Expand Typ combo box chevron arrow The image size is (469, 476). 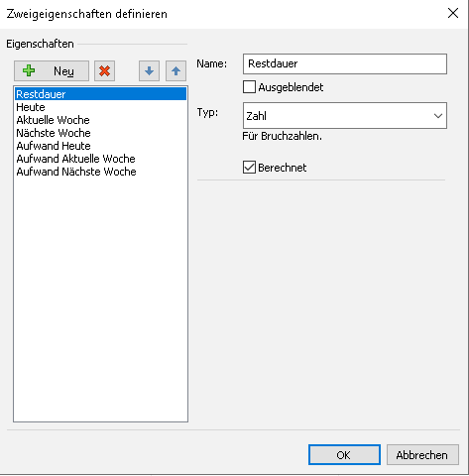click(438, 116)
